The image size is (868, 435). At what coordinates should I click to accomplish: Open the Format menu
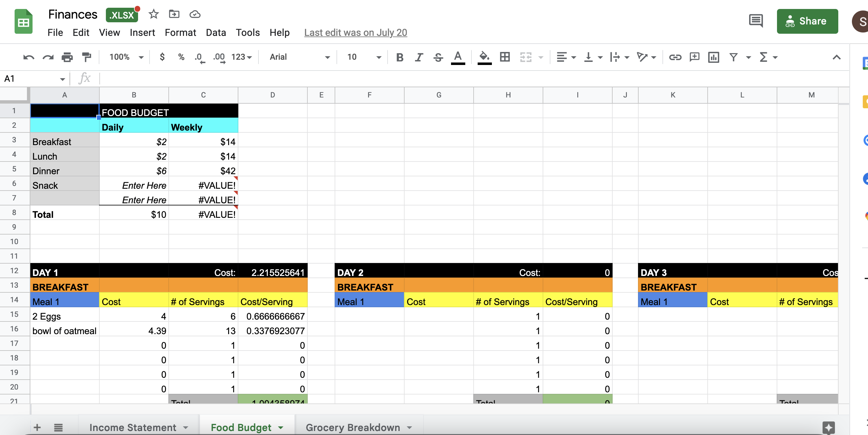click(x=180, y=33)
